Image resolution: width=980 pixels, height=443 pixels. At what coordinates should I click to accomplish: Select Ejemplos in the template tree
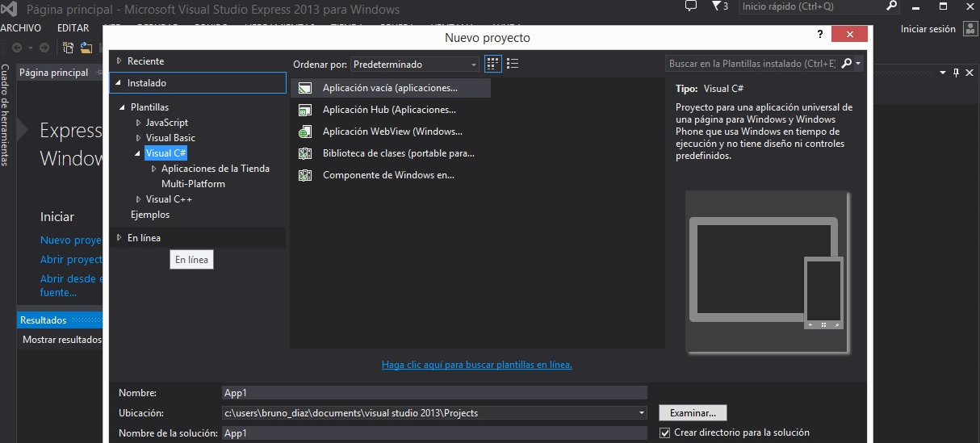[150, 215]
